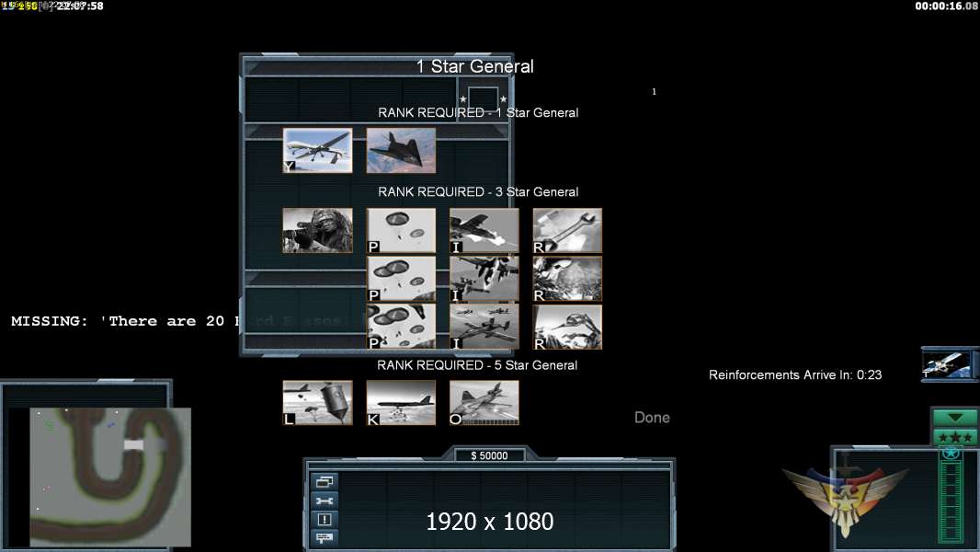The height and width of the screenshot is (552, 980).
Task: Click 'RANK REQUIRED - 5 Star General' label
Action: point(477,365)
